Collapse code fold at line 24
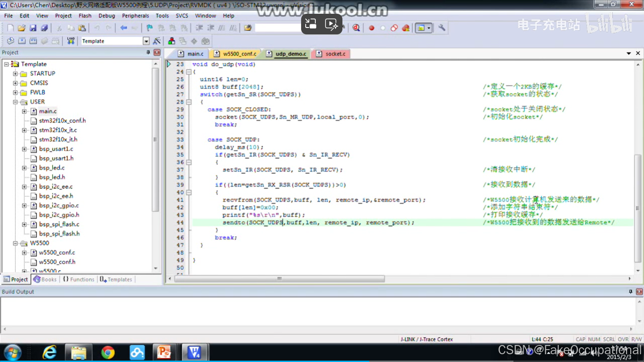The height and width of the screenshot is (362, 644). click(x=189, y=72)
